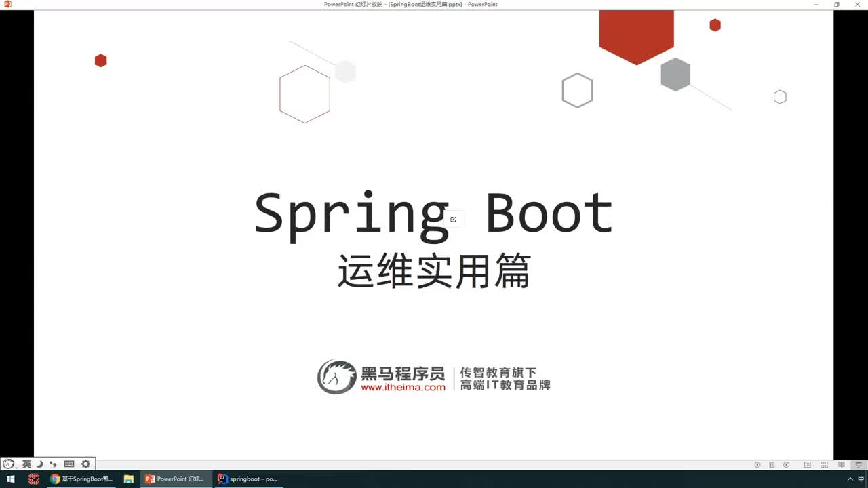
Task: Open the Windows Start menu
Action: coord(11,479)
